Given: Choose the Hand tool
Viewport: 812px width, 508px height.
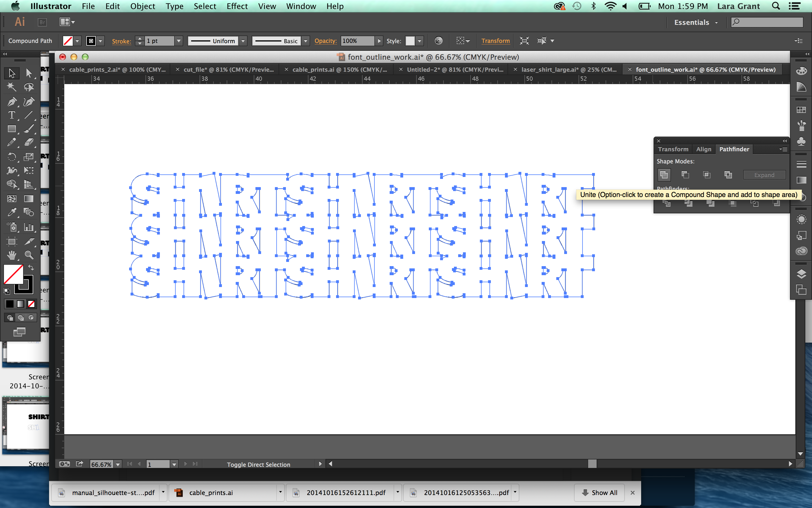Looking at the screenshot, I should [12, 255].
